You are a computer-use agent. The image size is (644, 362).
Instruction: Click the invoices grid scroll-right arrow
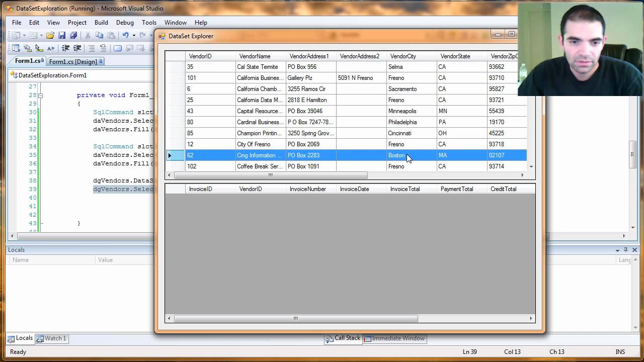531,318
